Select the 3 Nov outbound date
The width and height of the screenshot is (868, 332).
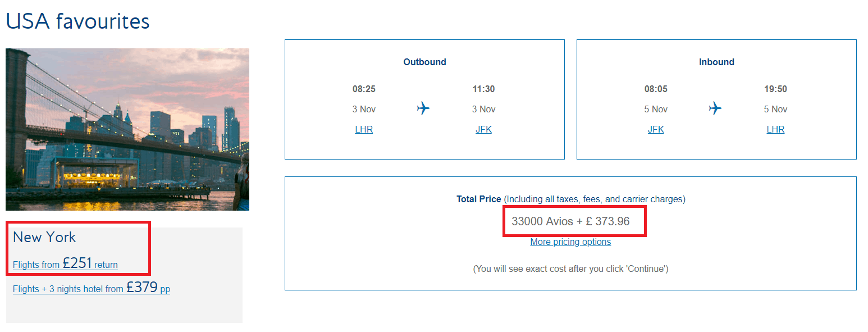[x=364, y=108]
